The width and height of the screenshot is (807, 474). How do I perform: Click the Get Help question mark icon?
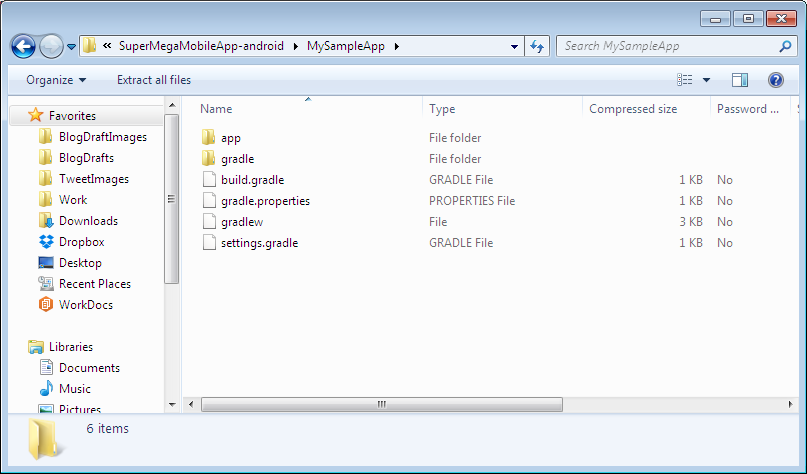[x=775, y=80]
